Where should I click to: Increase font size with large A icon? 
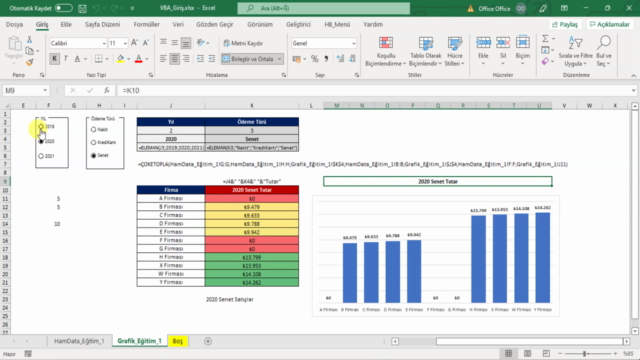(x=134, y=43)
